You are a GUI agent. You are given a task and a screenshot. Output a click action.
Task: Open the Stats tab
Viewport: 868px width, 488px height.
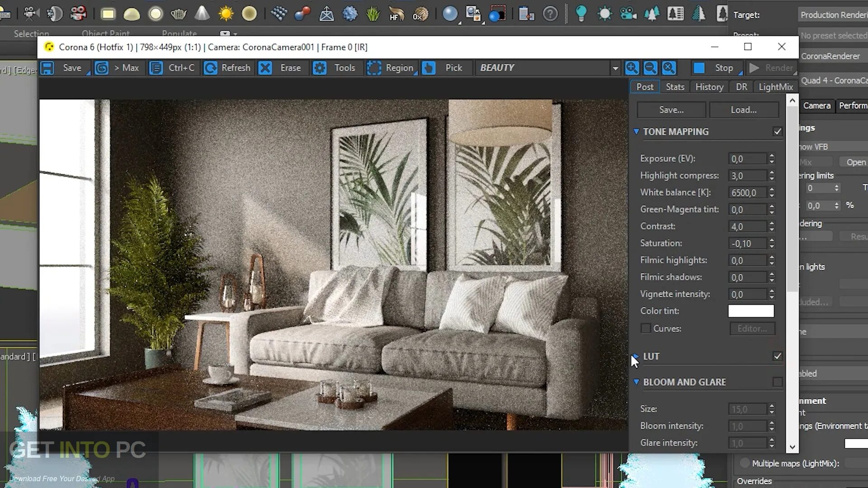[675, 87]
